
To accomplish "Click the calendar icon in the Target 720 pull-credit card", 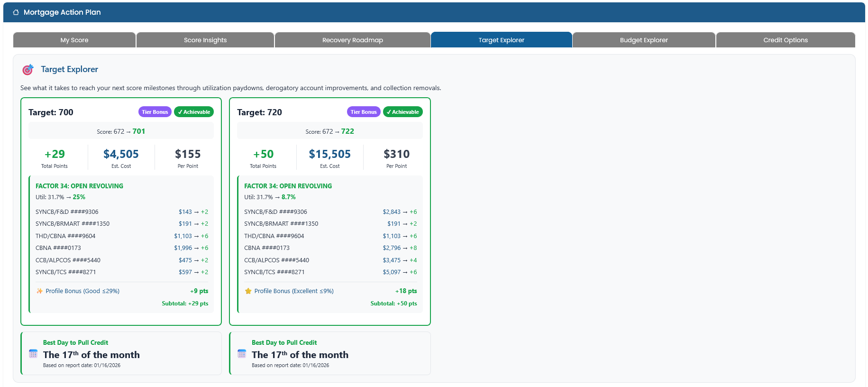I will click(242, 354).
